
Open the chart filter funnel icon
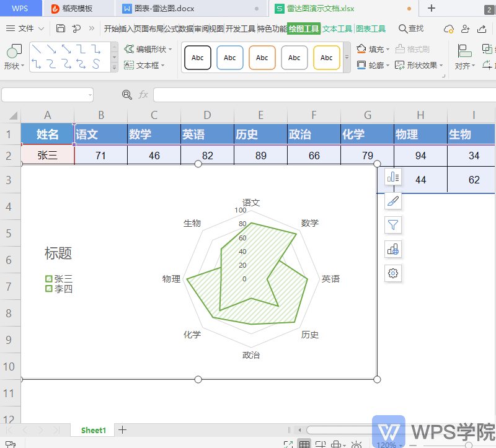(x=393, y=225)
